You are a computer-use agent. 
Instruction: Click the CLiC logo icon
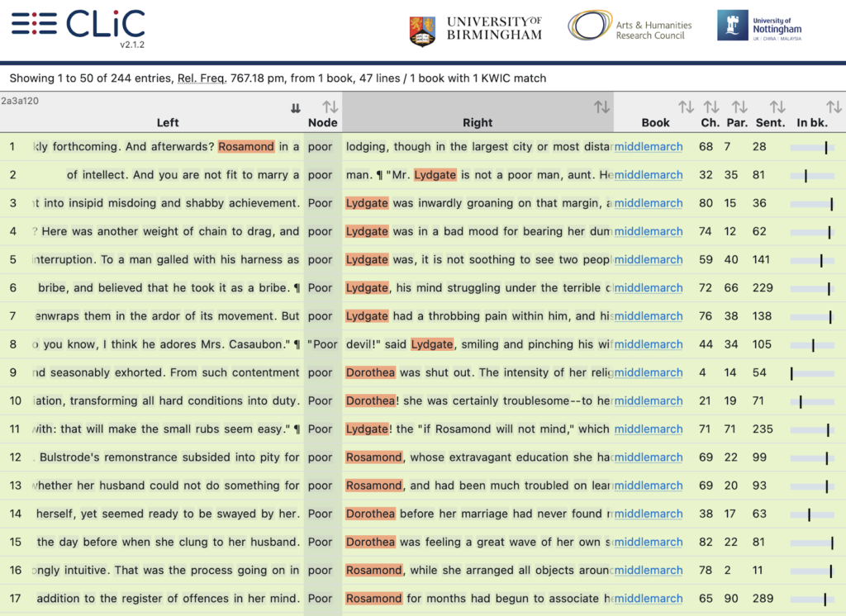[x=35, y=23]
